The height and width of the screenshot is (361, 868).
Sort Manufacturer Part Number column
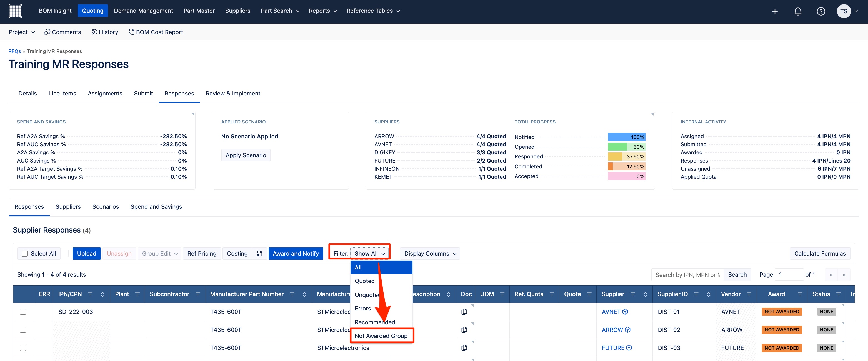305,294
